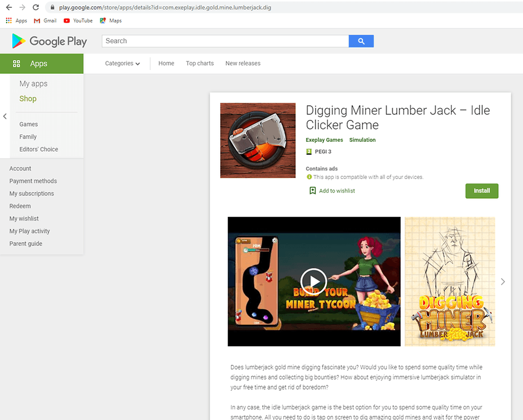The height and width of the screenshot is (420, 523).
Task: Click Add to wishlist text link
Action: coord(337,191)
